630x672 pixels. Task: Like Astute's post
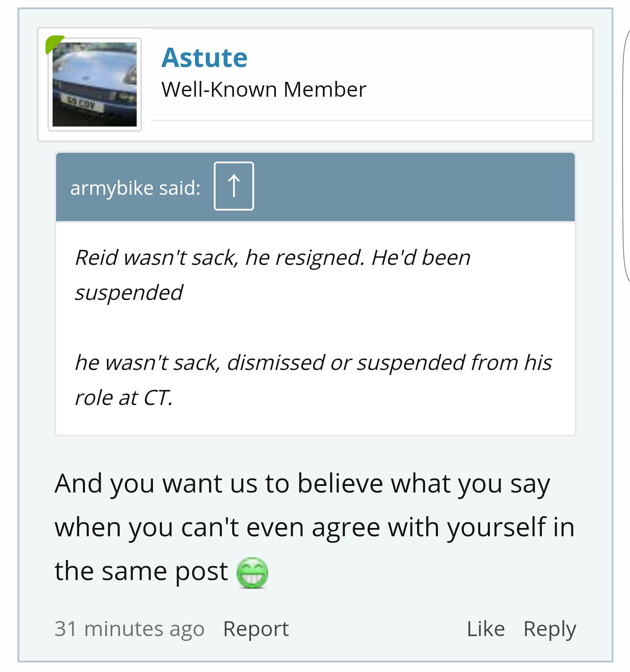click(486, 629)
